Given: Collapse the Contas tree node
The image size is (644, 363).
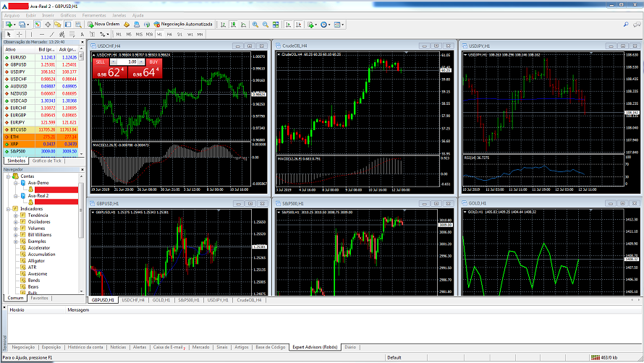Looking at the screenshot, I should (8, 176).
